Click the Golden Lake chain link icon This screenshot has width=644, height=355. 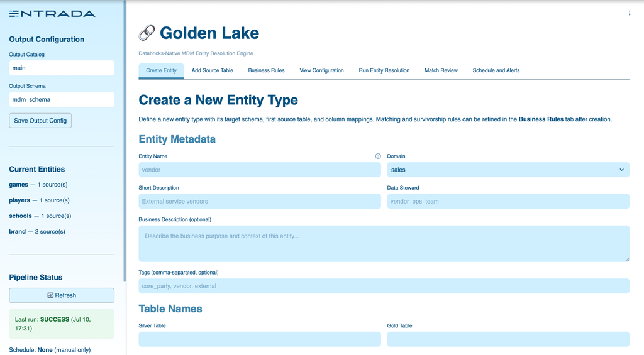[147, 33]
